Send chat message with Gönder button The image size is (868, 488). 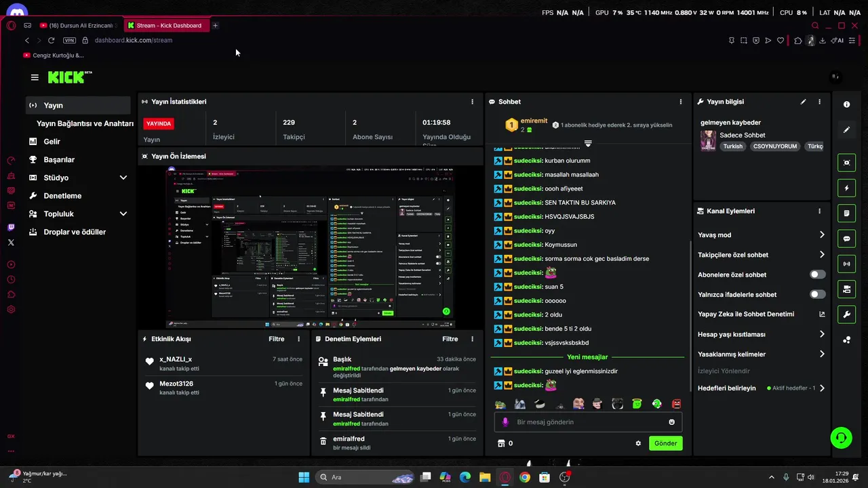(665, 443)
